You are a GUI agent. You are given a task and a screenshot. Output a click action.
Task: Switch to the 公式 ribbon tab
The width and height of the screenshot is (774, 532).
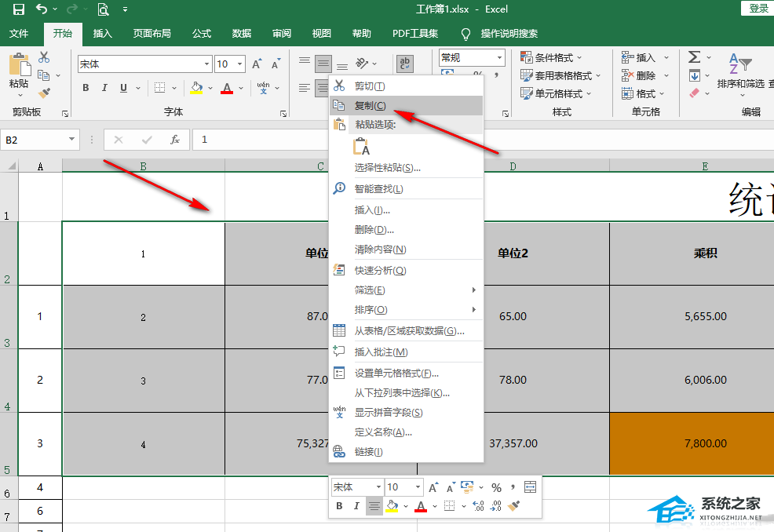point(202,34)
